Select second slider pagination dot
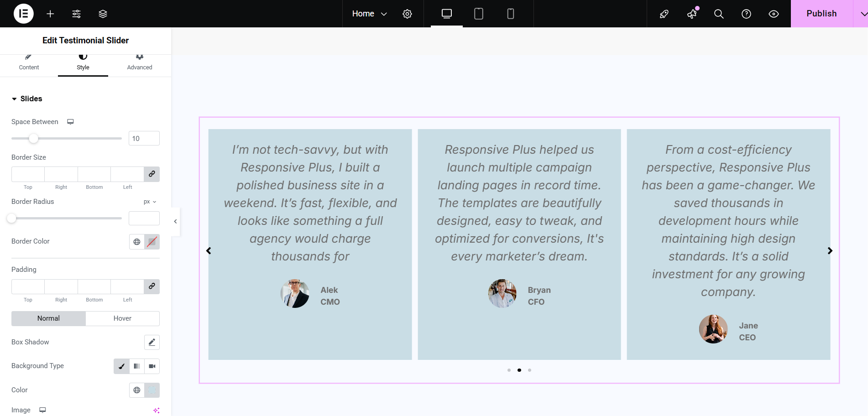The height and width of the screenshot is (416, 868). coord(519,370)
